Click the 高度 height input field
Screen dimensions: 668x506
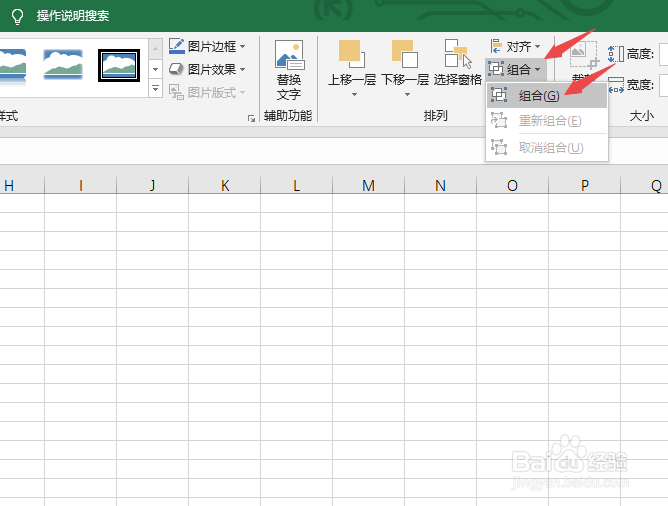pyautogui.click(x=663, y=54)
